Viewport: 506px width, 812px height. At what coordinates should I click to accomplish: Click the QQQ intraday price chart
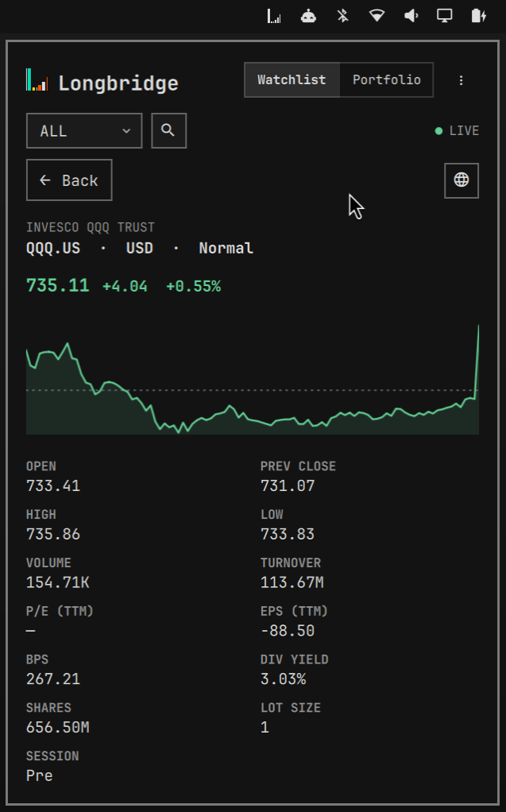click(x=253, y=380)
